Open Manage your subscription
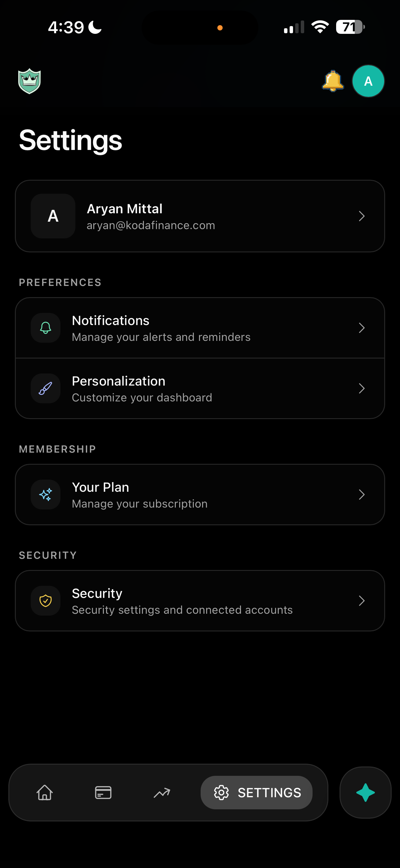 click(x=140, y=504)
